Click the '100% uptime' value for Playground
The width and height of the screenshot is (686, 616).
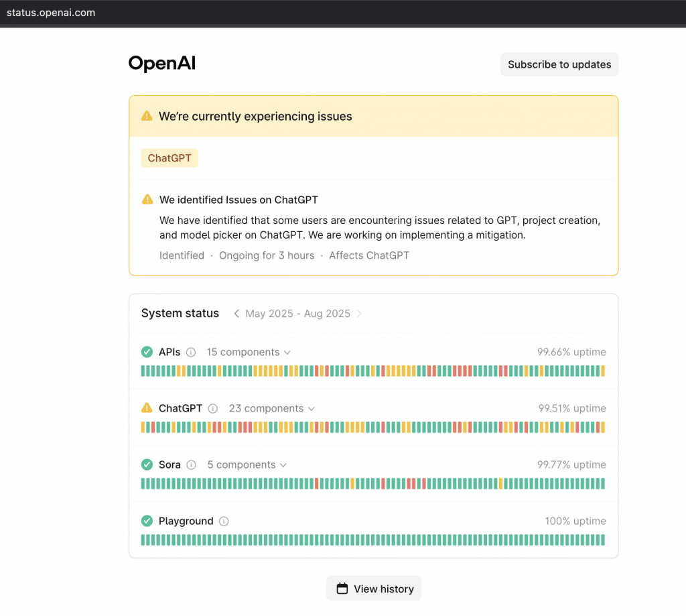click(x=575, y=521)
